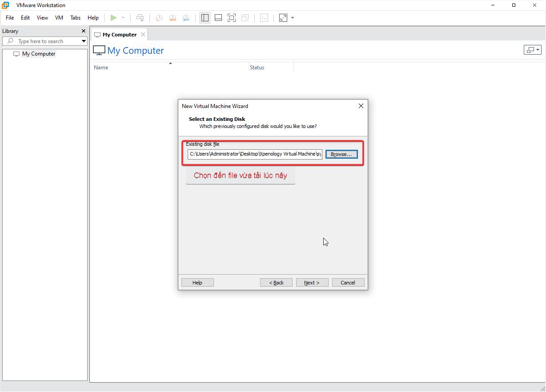Click the console view icon
The width and height of the screenshot is (546, 392).
(264, 18)
